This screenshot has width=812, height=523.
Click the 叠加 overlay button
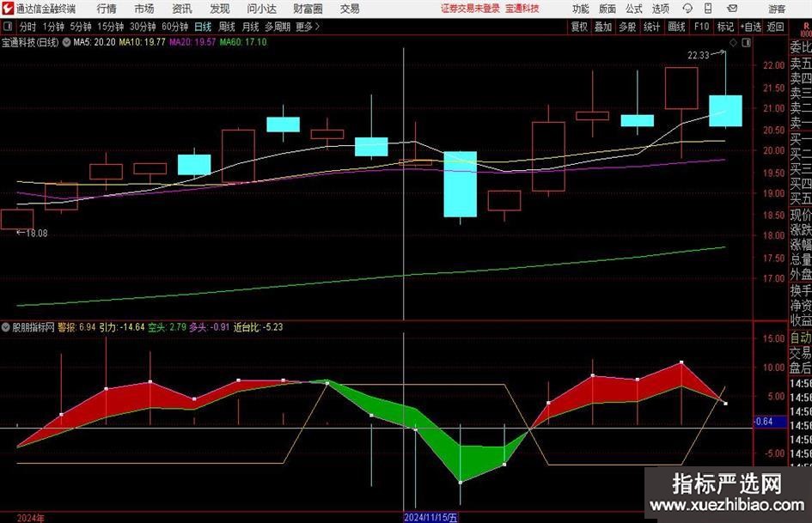(x=603, y=27)
